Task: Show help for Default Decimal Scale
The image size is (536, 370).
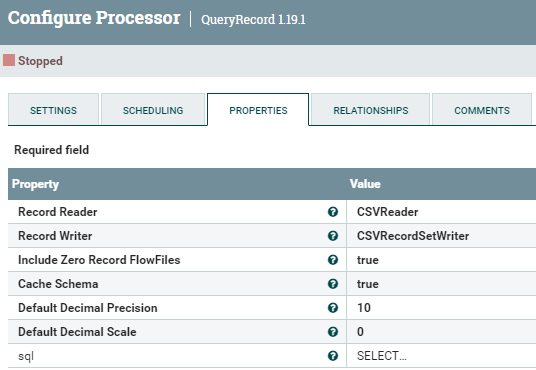Action: [333, 332]
